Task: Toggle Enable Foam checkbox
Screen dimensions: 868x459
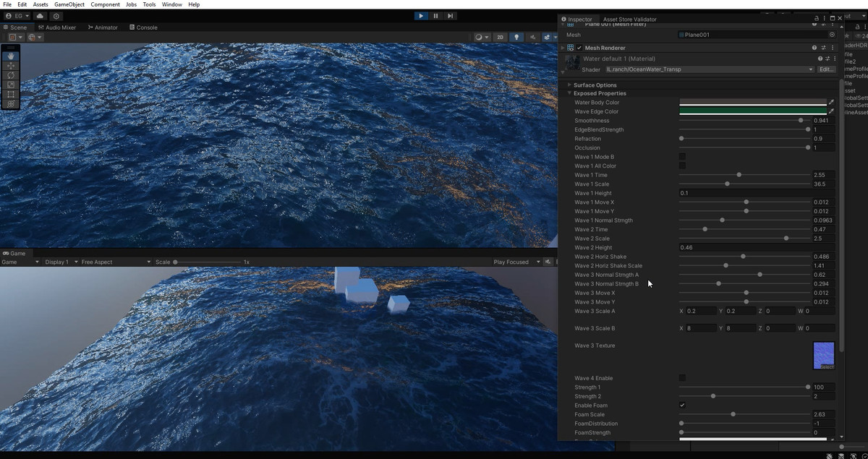Action: [x=682, y=406]
